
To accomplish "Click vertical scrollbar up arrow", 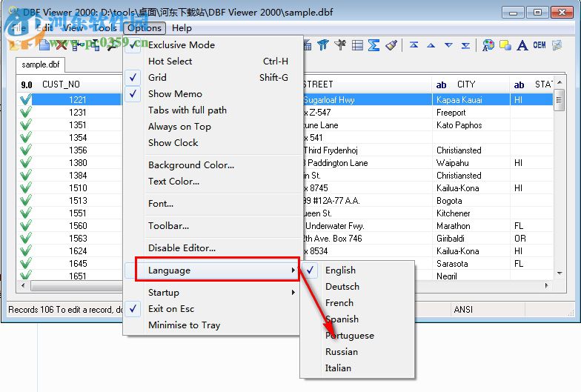I will pyautogui.click(x=560, y=82).
